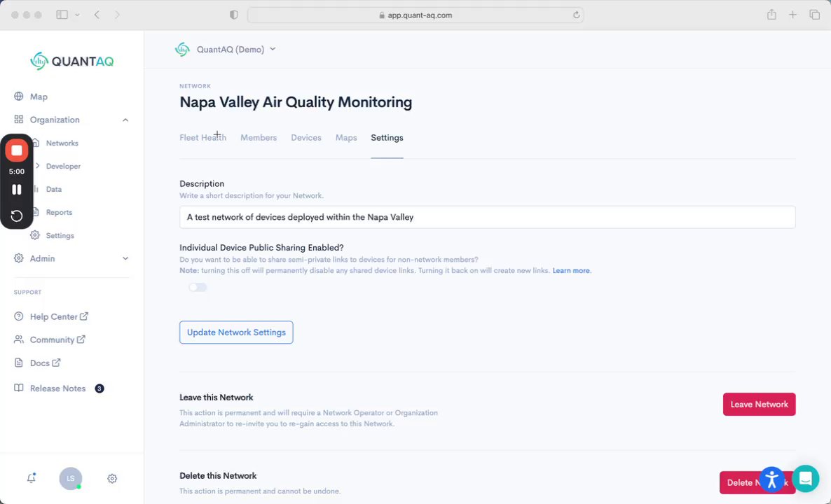Open notifications bell icon
This screenshot has width=831, height=504.
32,478
